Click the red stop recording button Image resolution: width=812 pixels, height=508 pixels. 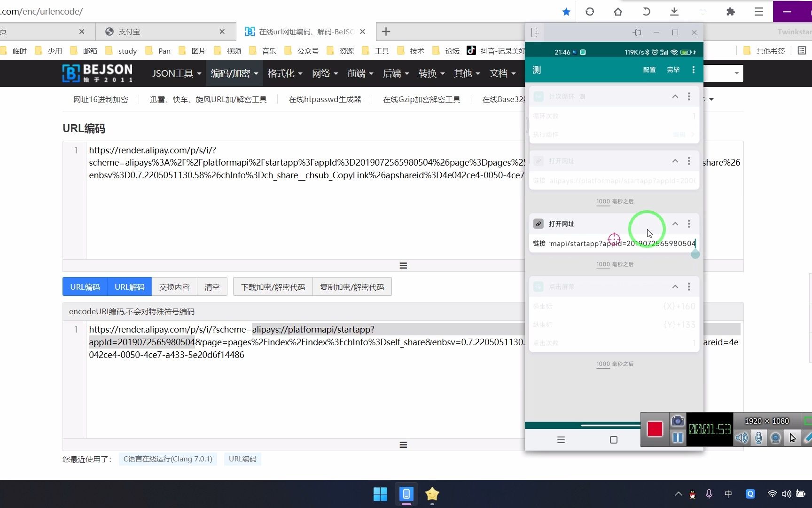pos(655,429)
